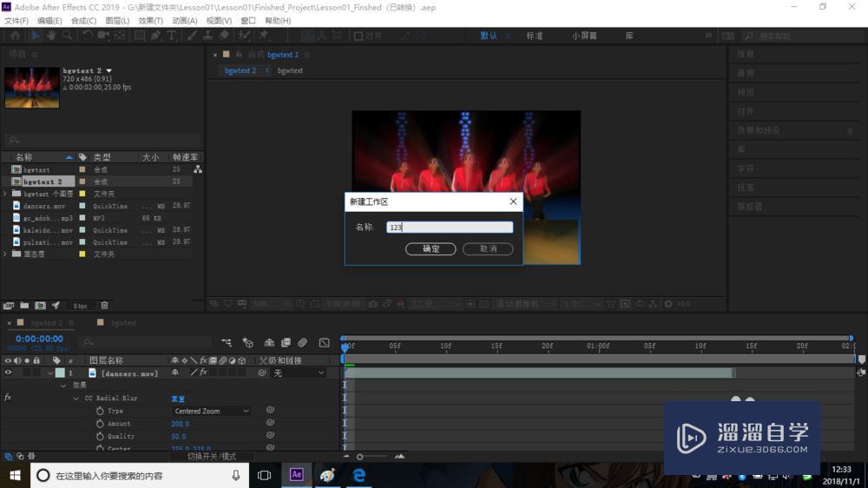
Task: Toggle stopwatch for Quality property
Action: click(100, 437)
